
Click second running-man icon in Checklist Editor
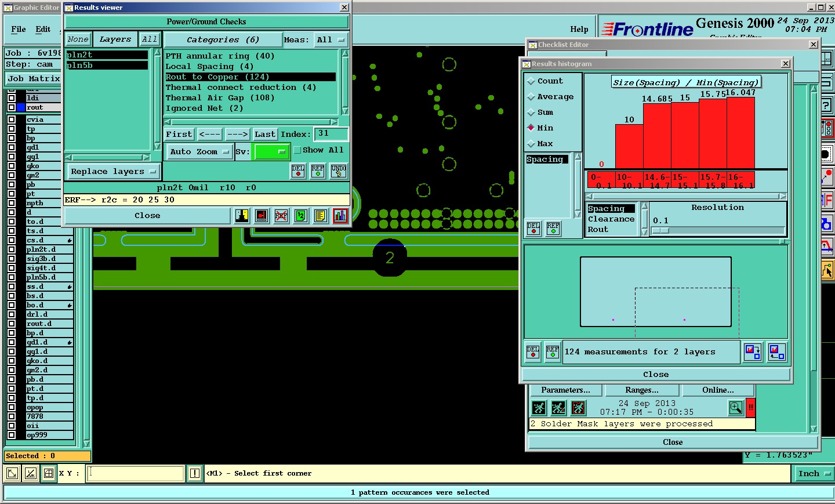(x=558, y=408)
